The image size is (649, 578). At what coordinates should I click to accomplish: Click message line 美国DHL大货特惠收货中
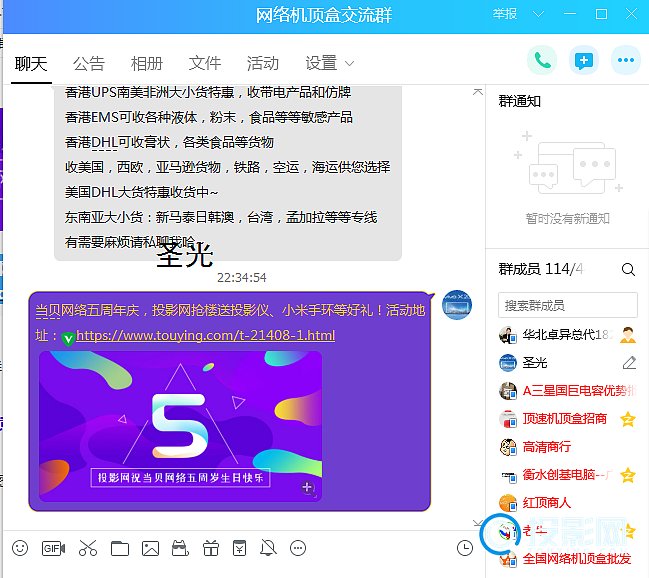tap(141, 192)
